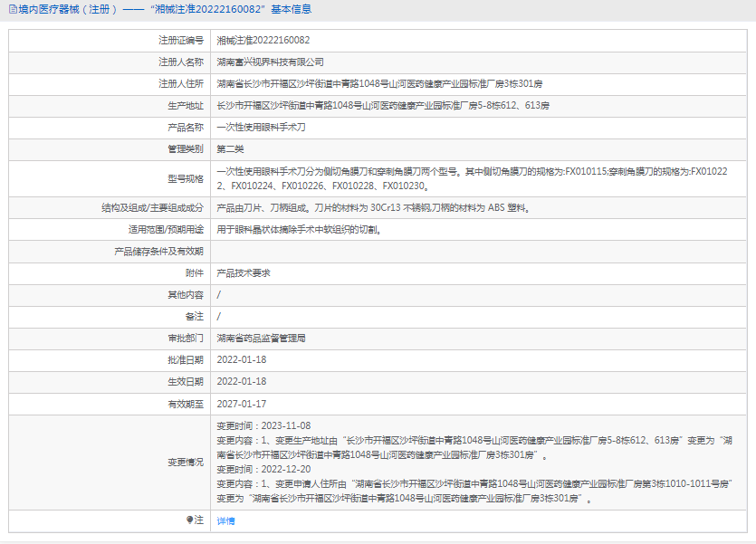The image size is (756, 544).
Task: Click the 变更情况 row label
Action: coord(186,462)
